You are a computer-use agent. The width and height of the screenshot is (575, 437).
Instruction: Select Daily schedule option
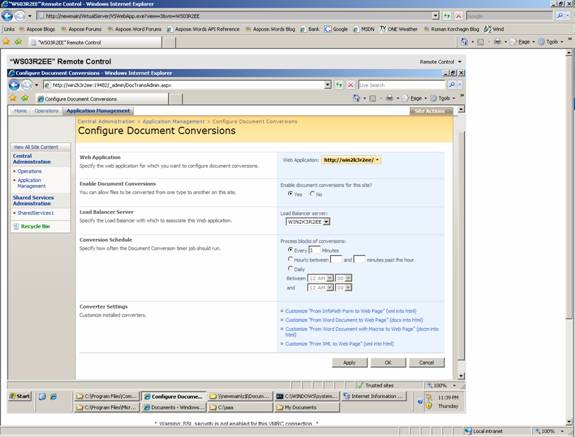tap(290, 268)
